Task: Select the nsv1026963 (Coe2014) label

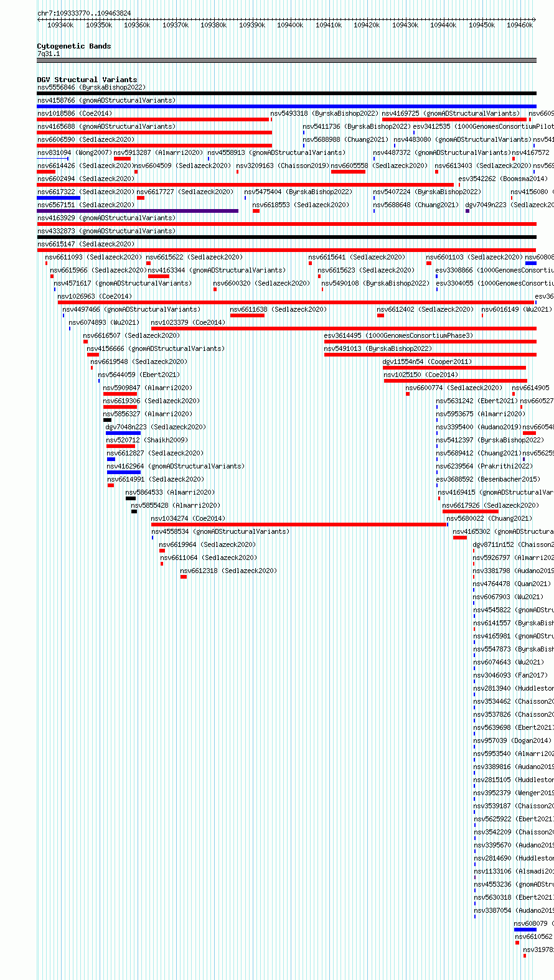Action: click(x=95, y=296)
